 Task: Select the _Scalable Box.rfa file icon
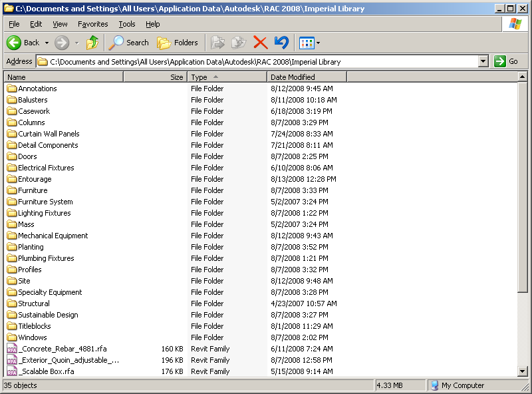12,371
